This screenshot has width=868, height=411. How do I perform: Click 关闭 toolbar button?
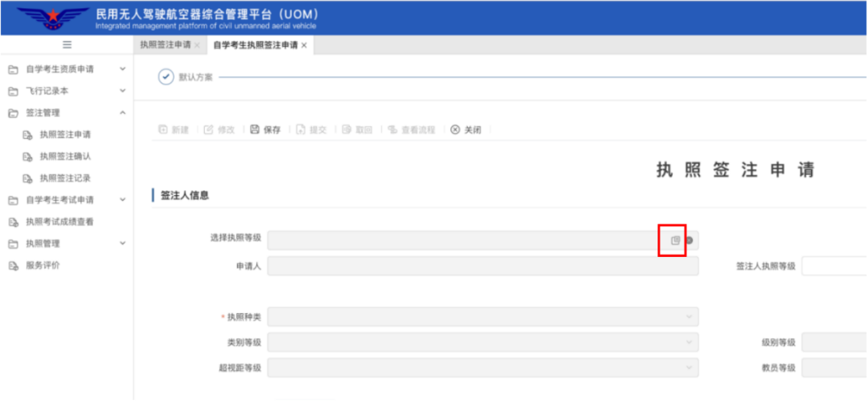tap(465, 130)
